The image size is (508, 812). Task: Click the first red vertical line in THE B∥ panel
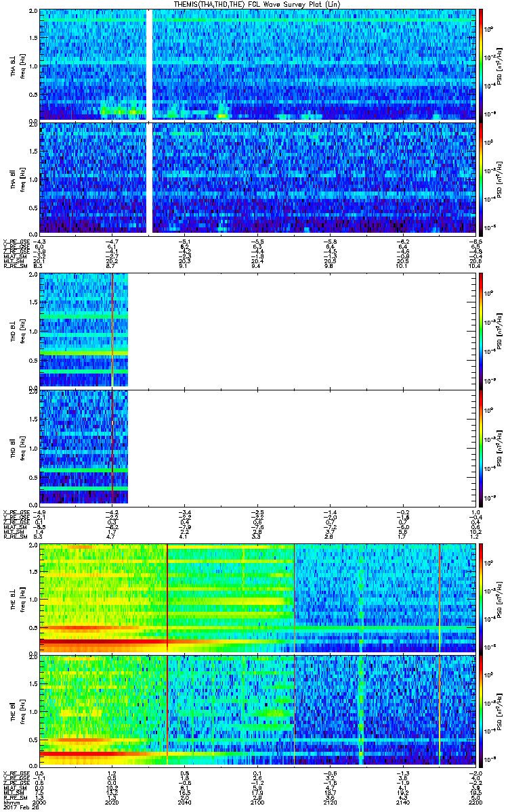click(167, 711)
